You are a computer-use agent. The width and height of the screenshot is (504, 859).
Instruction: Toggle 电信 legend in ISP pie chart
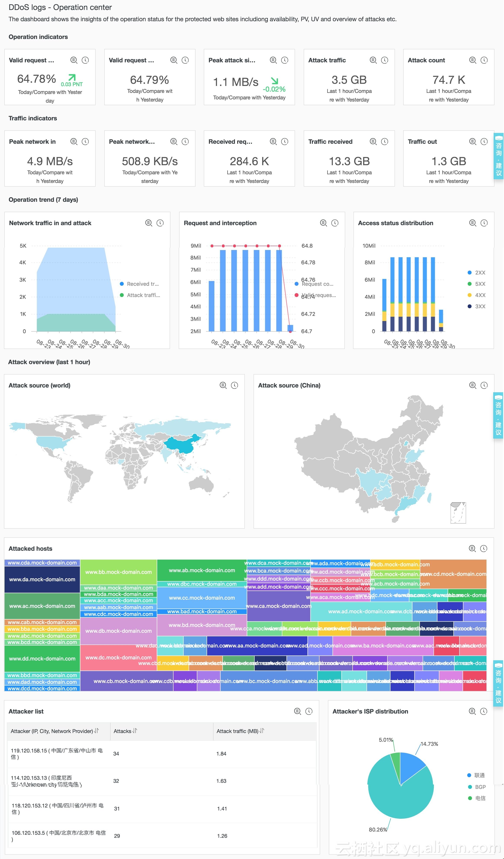coord(477,798)
